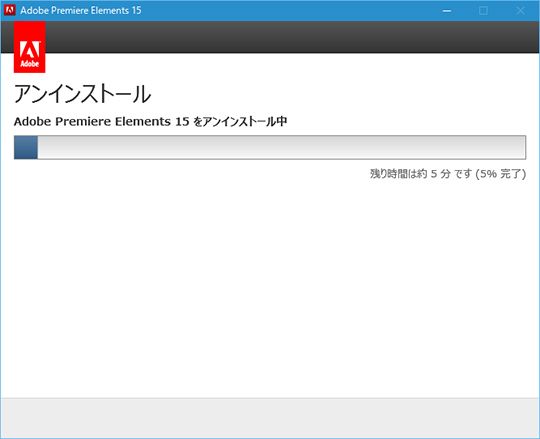Image resolution: width=540 pixels, height=439 pixels.
Task: Click the large アンインストール heading
Action: point(82,94)
